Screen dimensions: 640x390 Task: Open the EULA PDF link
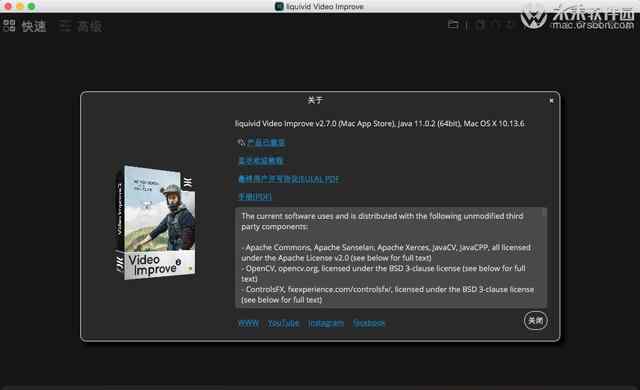tap(289, 179)
